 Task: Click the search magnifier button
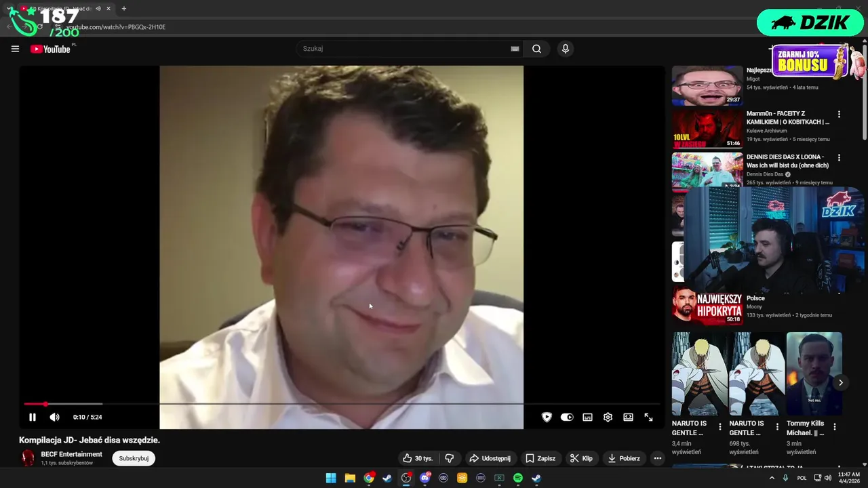[x=536, y=49]
